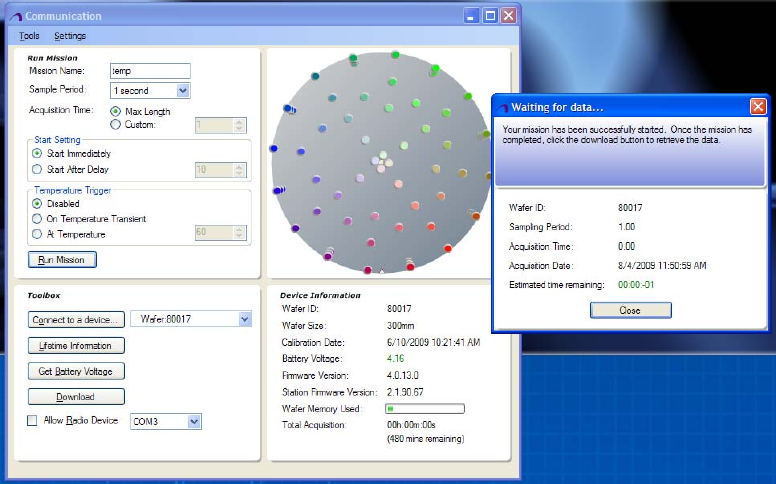Click the Wafer Memory Used progress bar
Image resolution: width=776 pixels, height=484 pixels.
425,408
